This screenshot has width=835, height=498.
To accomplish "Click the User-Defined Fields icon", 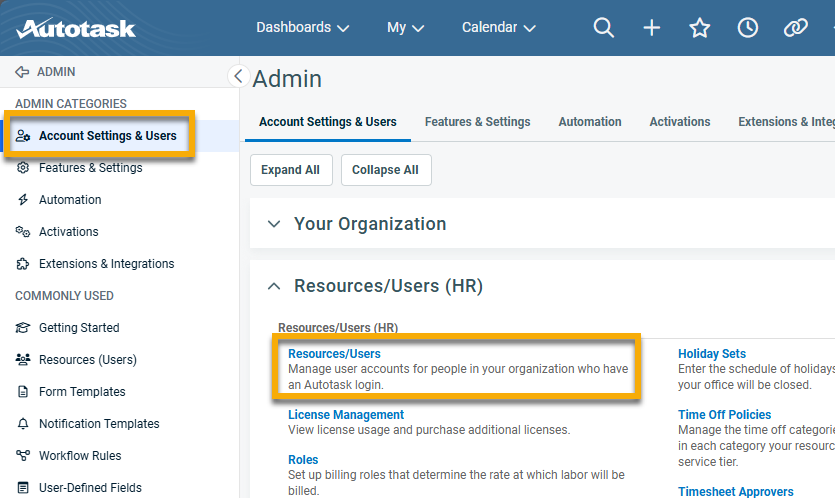I will 23,487.
